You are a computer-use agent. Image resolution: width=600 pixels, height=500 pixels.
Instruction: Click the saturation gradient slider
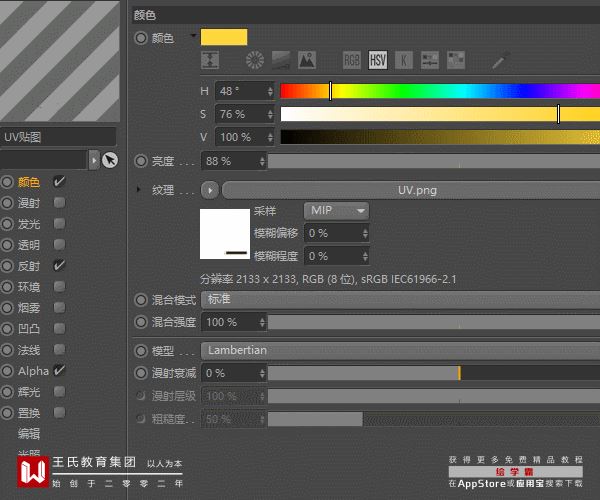coord(440,114)
